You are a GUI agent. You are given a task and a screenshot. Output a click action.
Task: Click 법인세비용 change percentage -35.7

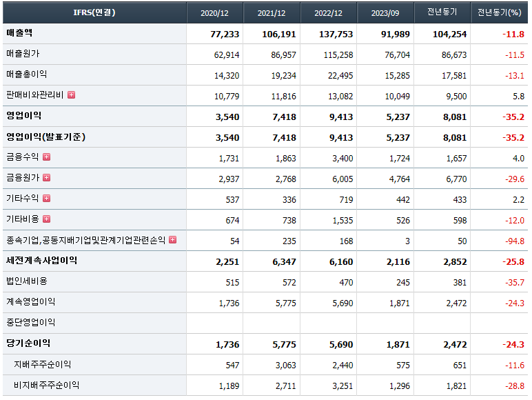pyautogui.click(x=515, y=283)
